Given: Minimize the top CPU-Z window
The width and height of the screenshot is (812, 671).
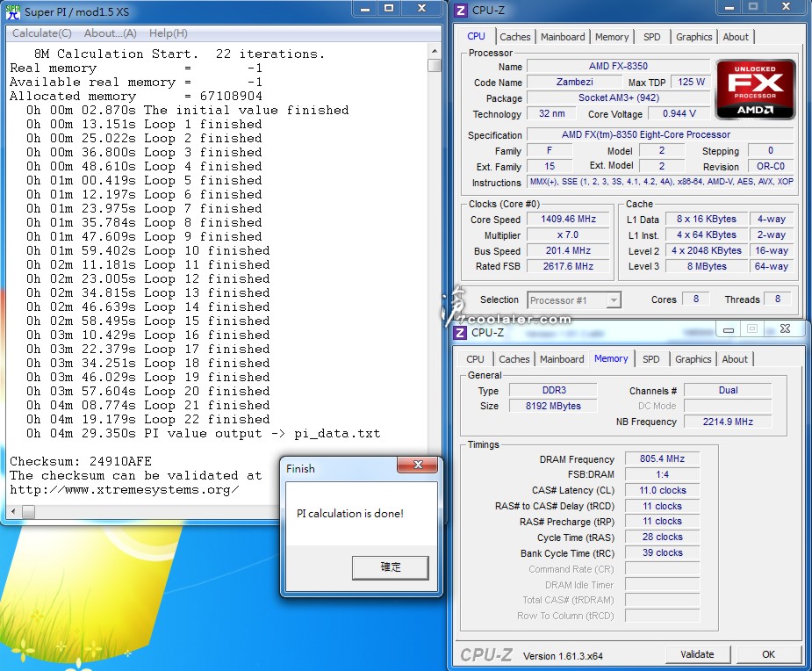Looking at the screenshot, I should pos(729,7).
